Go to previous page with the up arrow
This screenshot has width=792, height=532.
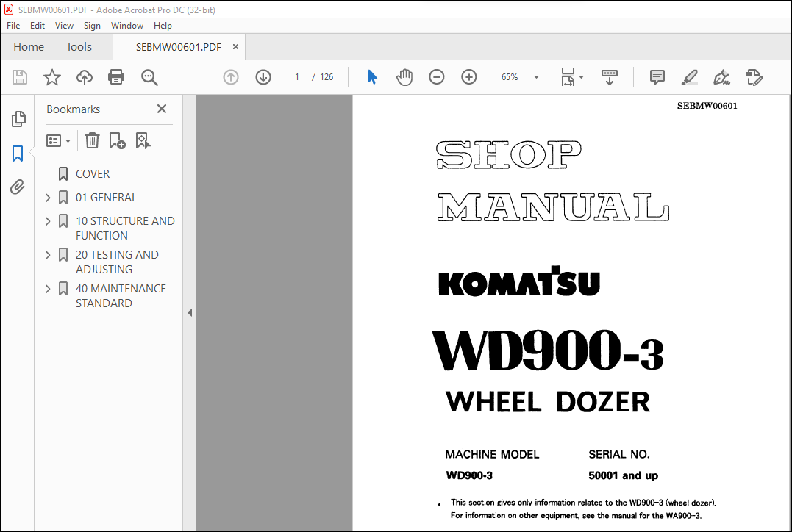pos(231,77)
